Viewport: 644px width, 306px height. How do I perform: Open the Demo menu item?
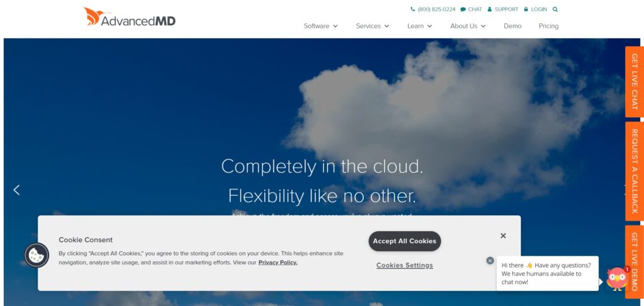(513, 26)
